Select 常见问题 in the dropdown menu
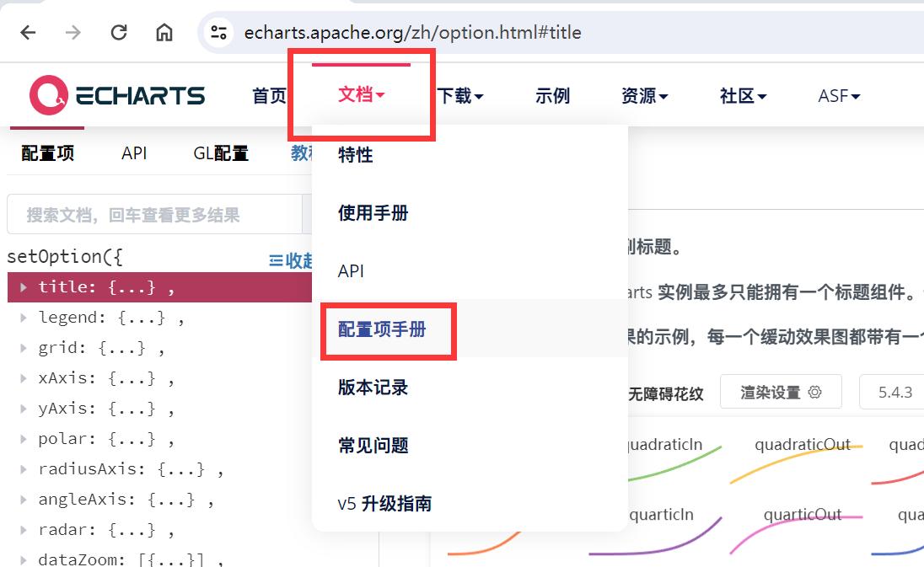 pos(373,445)
